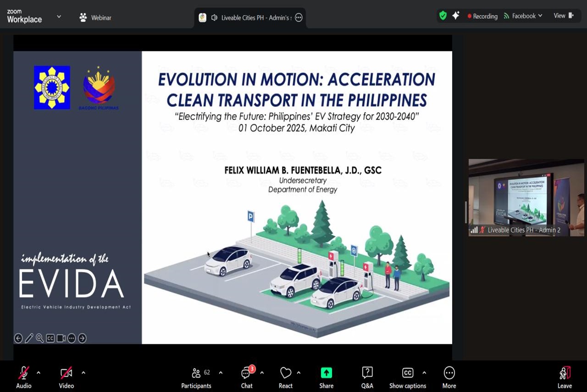Open the Participants panel
Screen dimensions: 587x392
(196, 378)
